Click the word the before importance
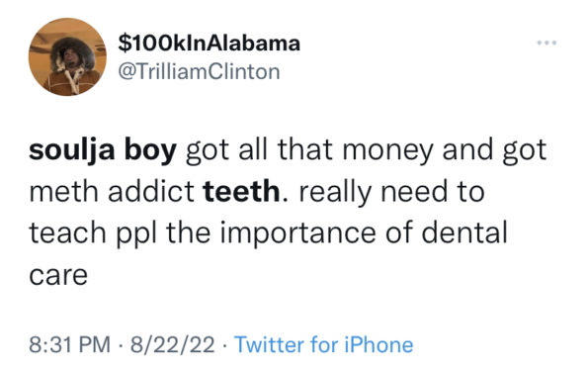Image resolution: width=588 pixels, height=373 pixels. (188, 232)
